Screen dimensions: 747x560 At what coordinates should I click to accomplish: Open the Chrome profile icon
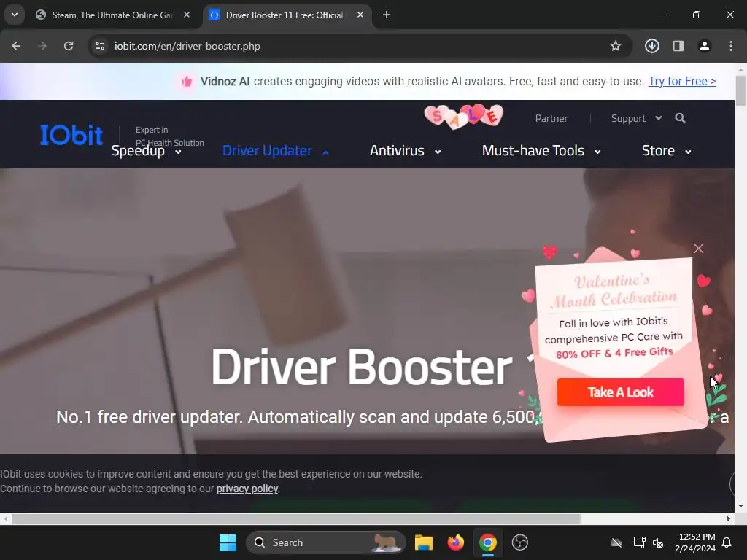[704, 46]
